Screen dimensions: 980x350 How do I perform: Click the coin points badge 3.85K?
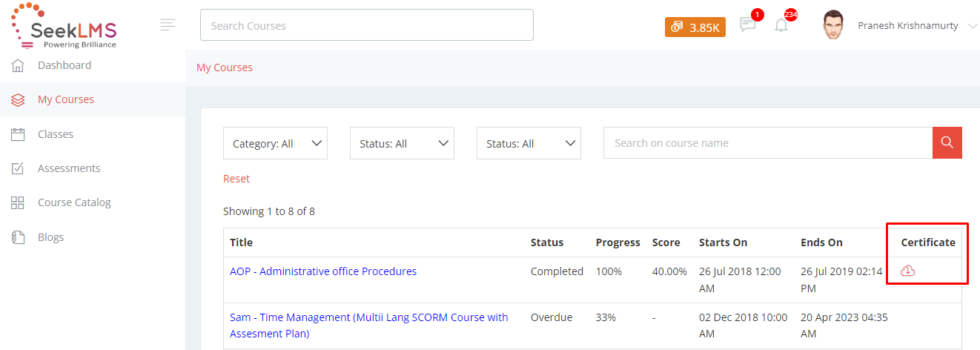[695, 27]
